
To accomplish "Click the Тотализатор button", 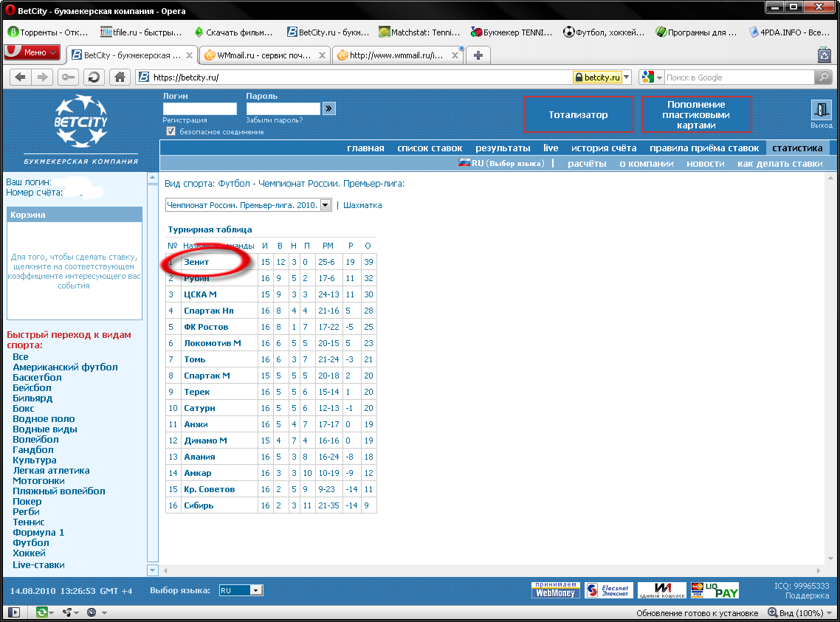I will coord(578,114).
